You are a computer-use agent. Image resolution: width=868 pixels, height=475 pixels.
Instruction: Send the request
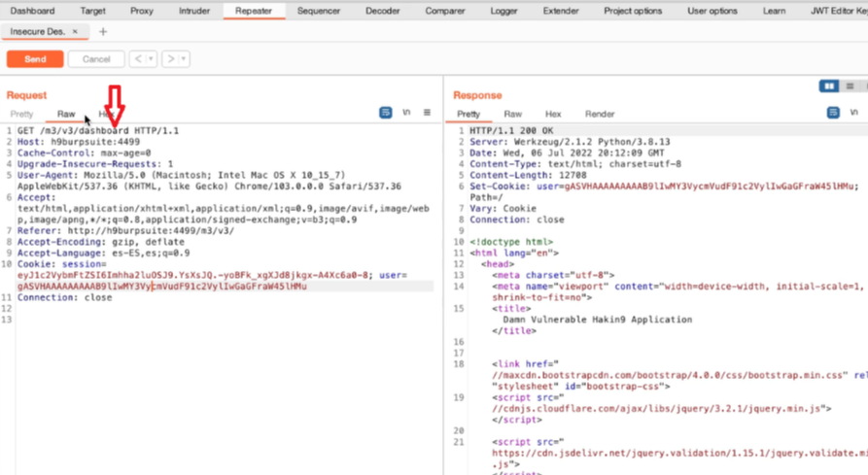click(x=35, y=59)
